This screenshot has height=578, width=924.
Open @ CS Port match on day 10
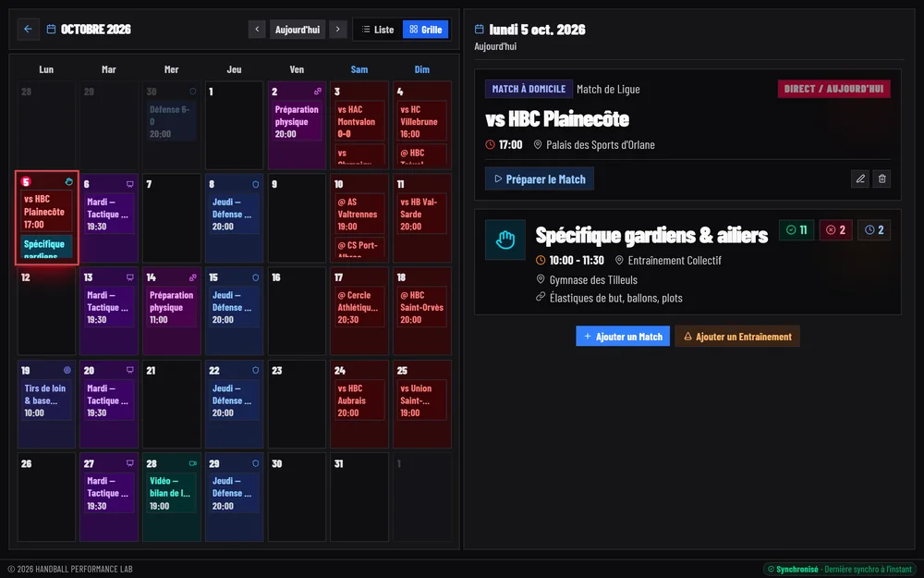click(x=359, y=248)
